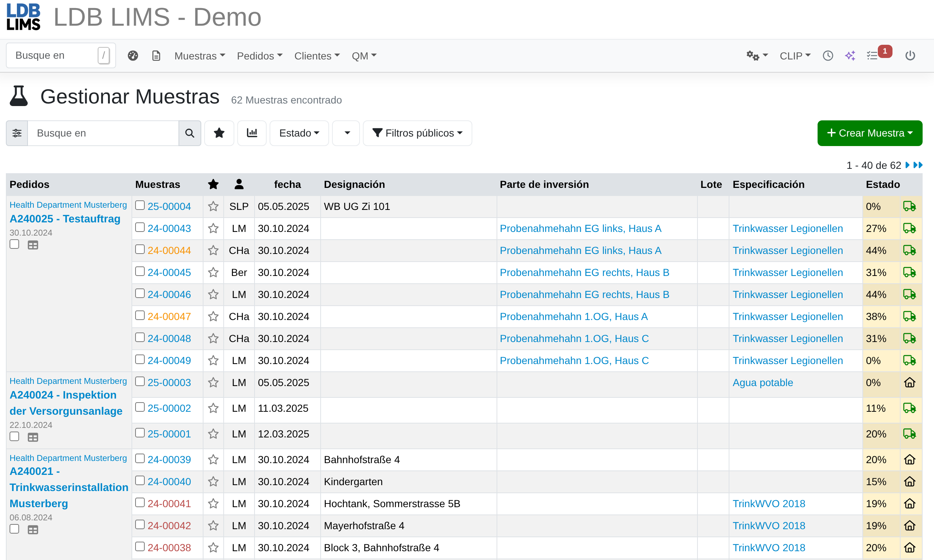Open the CLIP dropdown
Viewport: 934px width, 560px height.
796,56
